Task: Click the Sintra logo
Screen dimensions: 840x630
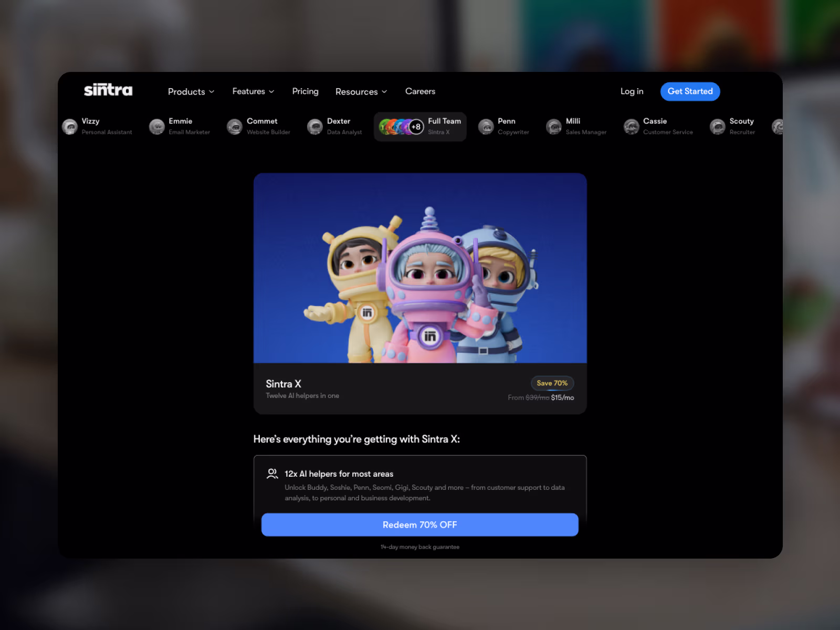Action: tap(108, 90)
